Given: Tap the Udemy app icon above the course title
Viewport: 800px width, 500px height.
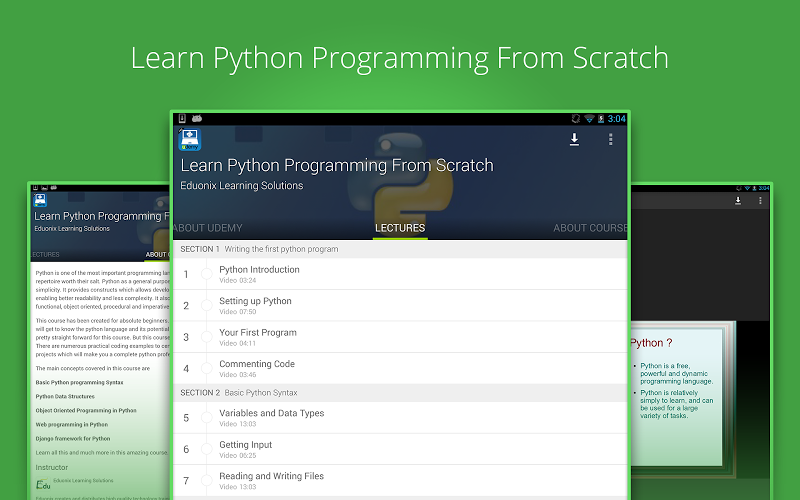Looking at the screenshot, I should point(190,140).
